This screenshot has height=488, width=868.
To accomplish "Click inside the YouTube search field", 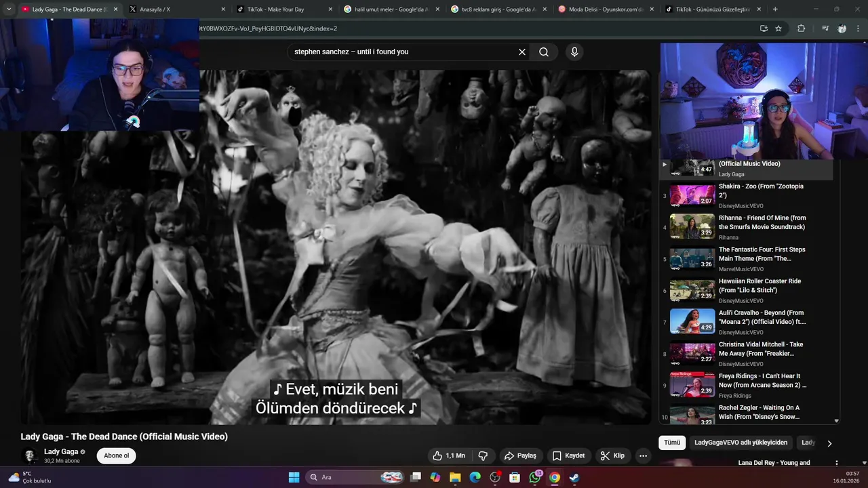I will pyautogui.click(x=403, y=52).
